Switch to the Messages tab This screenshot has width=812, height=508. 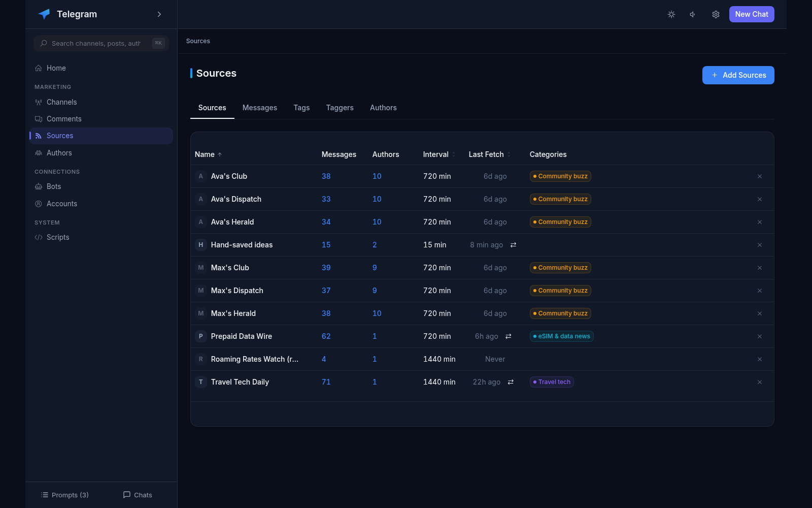coord(260,108)
